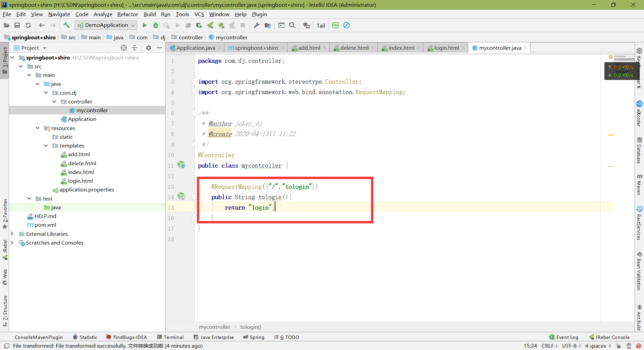644x350 pixels.
Task: Open Settings with the wrench icon
Action: coord(257,25)
